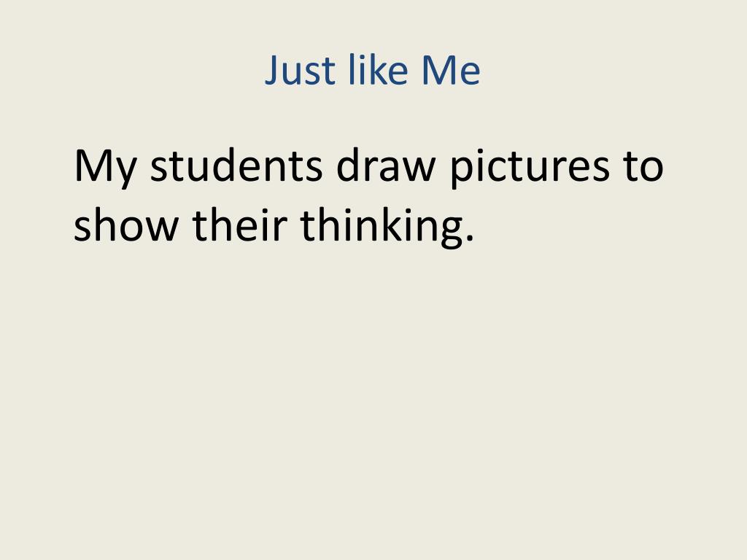Click the word "My" starting the body text

(x=105, y=168)
